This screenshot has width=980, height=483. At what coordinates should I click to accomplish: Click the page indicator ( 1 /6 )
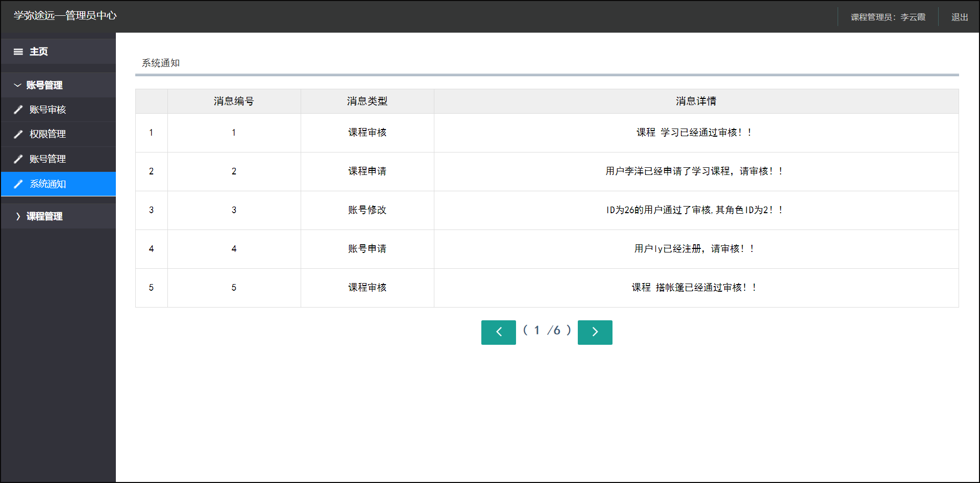546,331
